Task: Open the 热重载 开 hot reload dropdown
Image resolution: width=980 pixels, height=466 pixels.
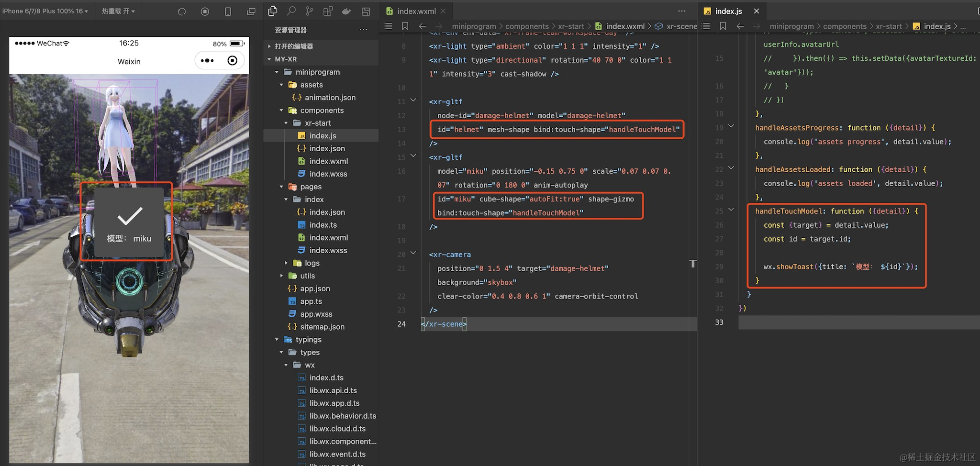Action: [x=118, y=11]
